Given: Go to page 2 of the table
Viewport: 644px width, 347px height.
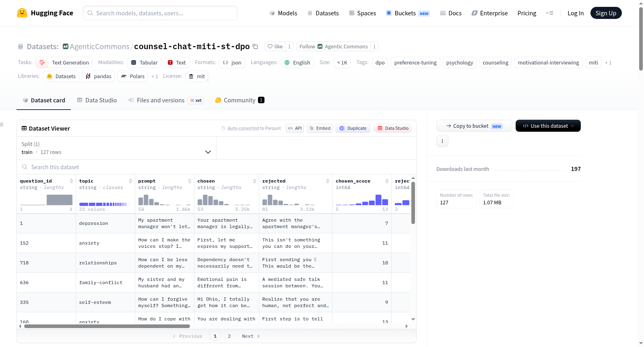Looking at the screenshot, I should pyautogui.click(x=229, y=336).
